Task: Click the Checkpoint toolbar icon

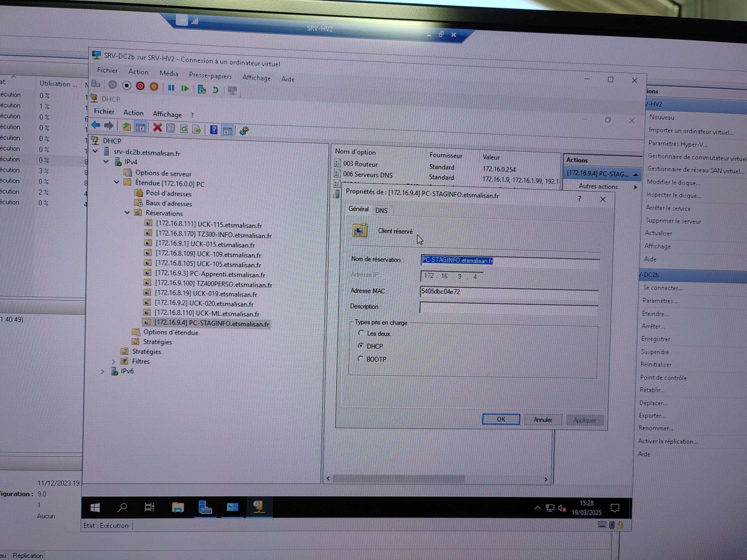Action: (202, 89)
